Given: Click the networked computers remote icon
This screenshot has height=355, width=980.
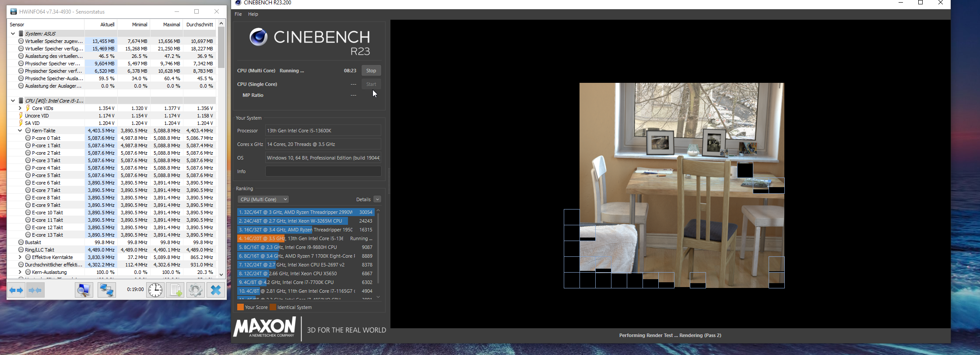Looking at the screenshot, I should (x=106, y=290).
